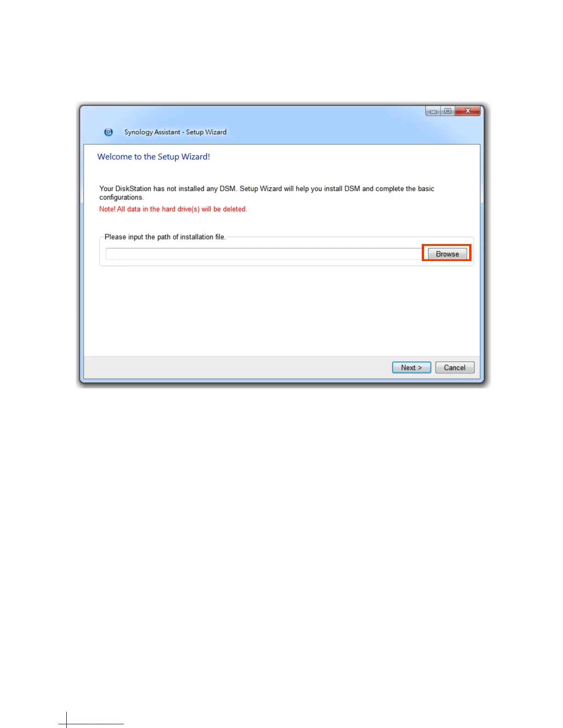
Task: Click the 'Please input the path' label
Action: point(165,237)
